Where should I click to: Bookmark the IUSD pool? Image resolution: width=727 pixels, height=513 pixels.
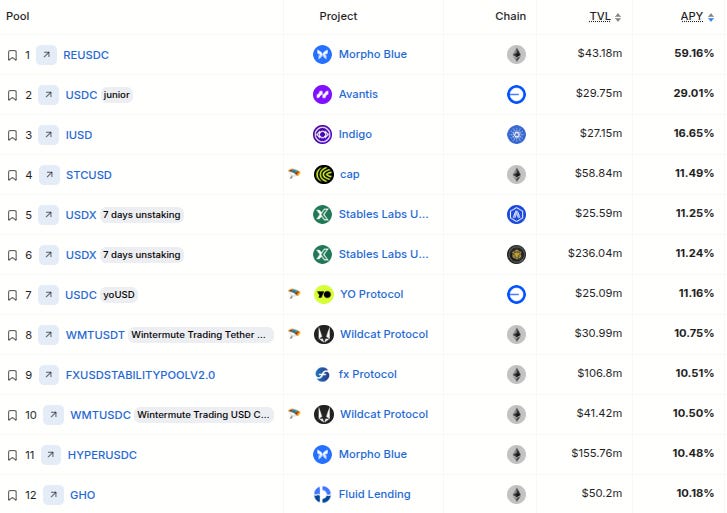(13, 135)
